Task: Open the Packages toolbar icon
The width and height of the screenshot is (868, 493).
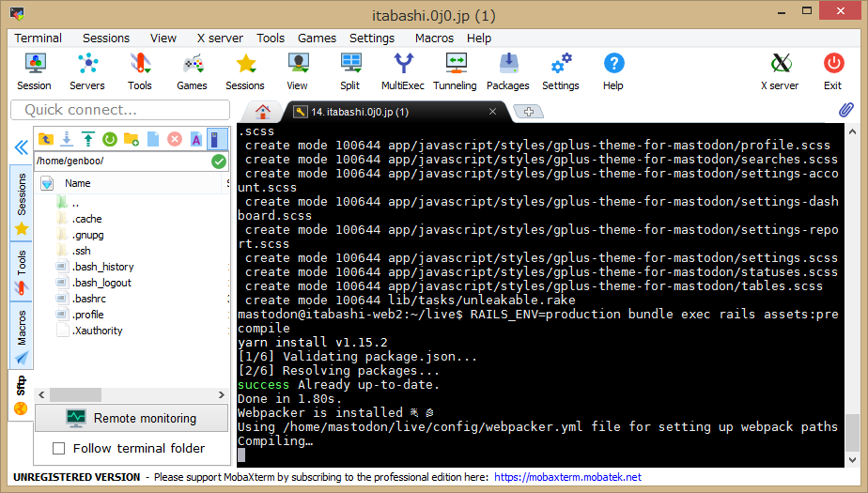Action: (x=507, y=70)
